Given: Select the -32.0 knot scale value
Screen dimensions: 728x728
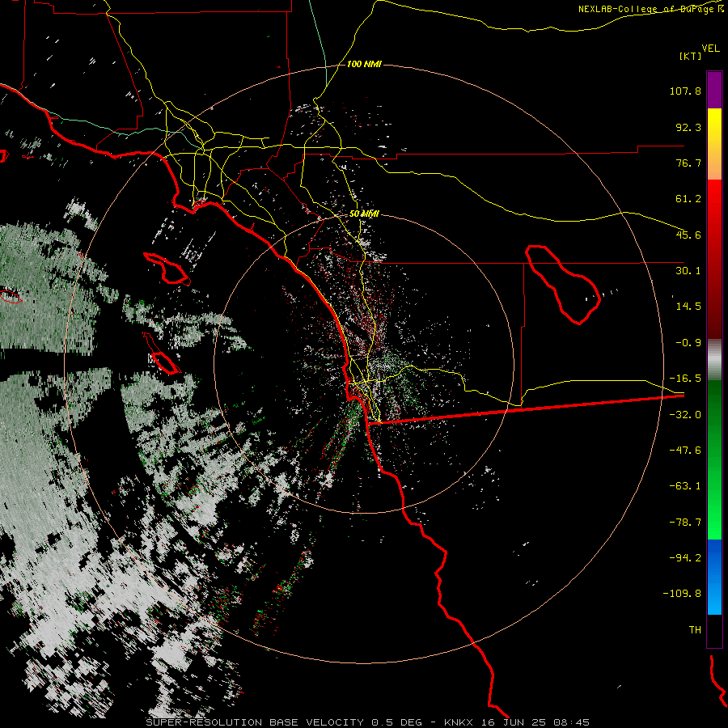Looking at the screenshot, I should [685, 415].
